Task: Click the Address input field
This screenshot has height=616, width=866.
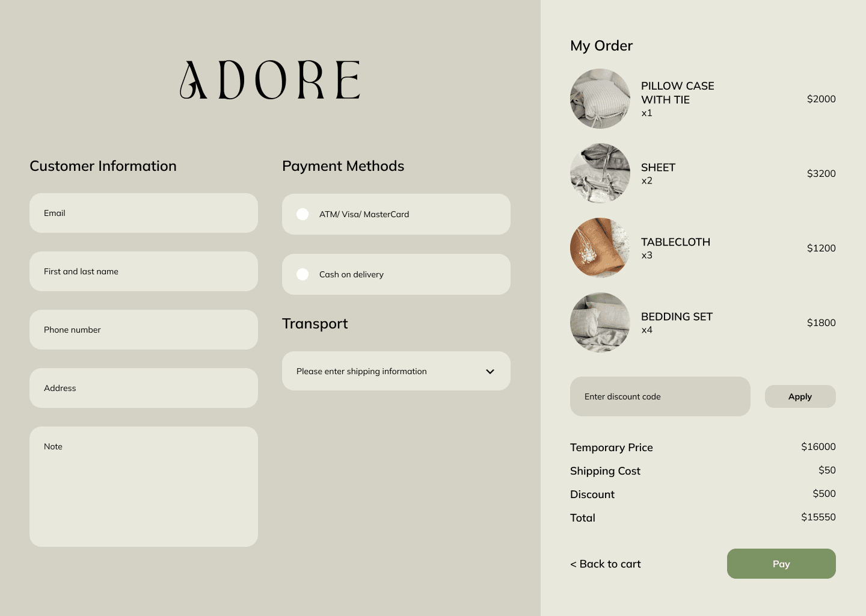Action: click(144, 388)
